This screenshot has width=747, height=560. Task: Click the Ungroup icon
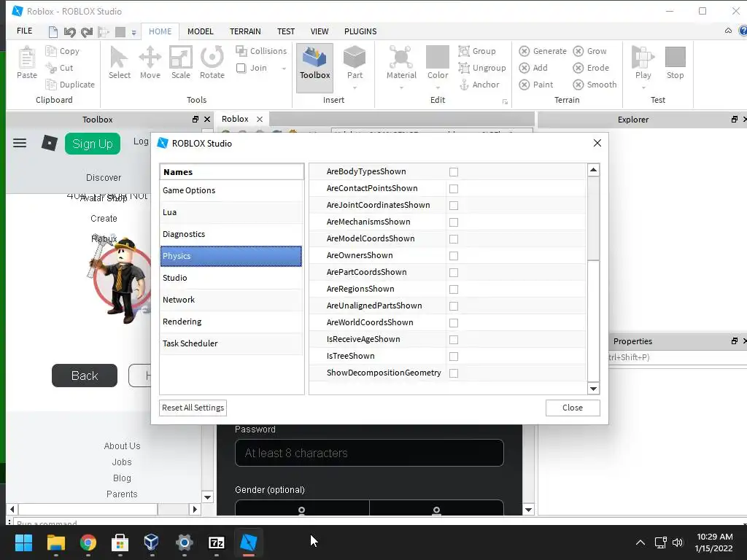tap(463, 68)
